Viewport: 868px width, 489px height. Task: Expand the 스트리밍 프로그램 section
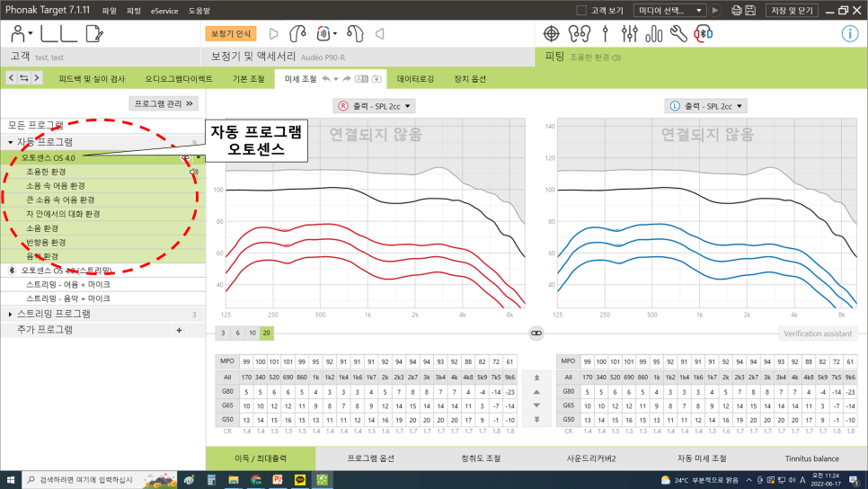pyautogui.click(x=11, y=314)
